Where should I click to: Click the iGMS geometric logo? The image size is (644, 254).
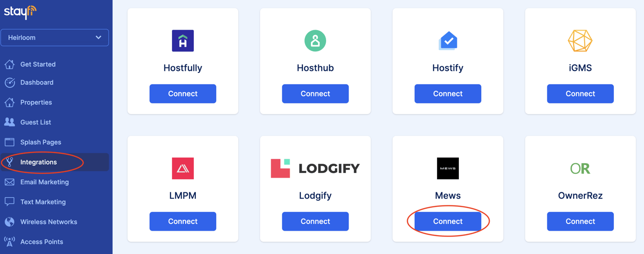click(x=580, y=41)
